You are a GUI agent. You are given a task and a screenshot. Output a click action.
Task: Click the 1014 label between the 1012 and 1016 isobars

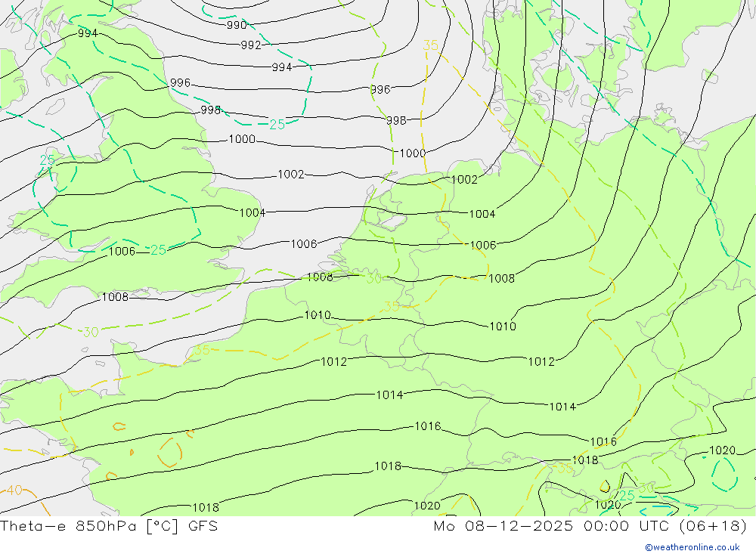coord(389,395)
